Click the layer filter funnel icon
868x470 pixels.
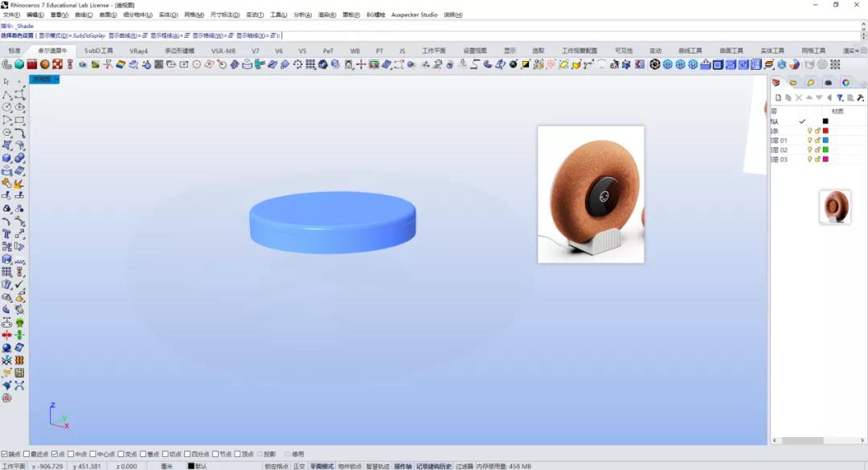click(840, 97)
